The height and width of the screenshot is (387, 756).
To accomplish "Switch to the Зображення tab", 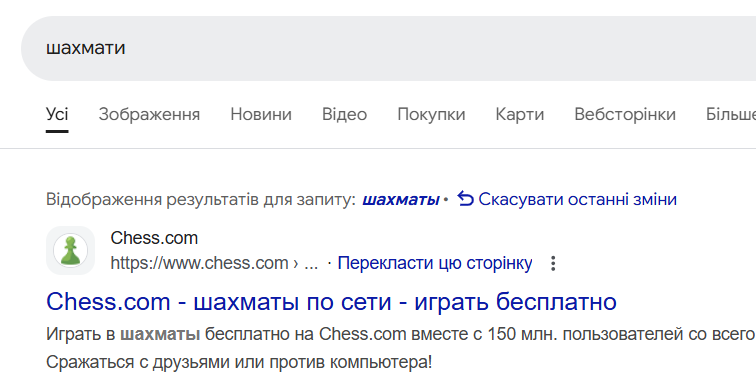I will click(149, 115).
